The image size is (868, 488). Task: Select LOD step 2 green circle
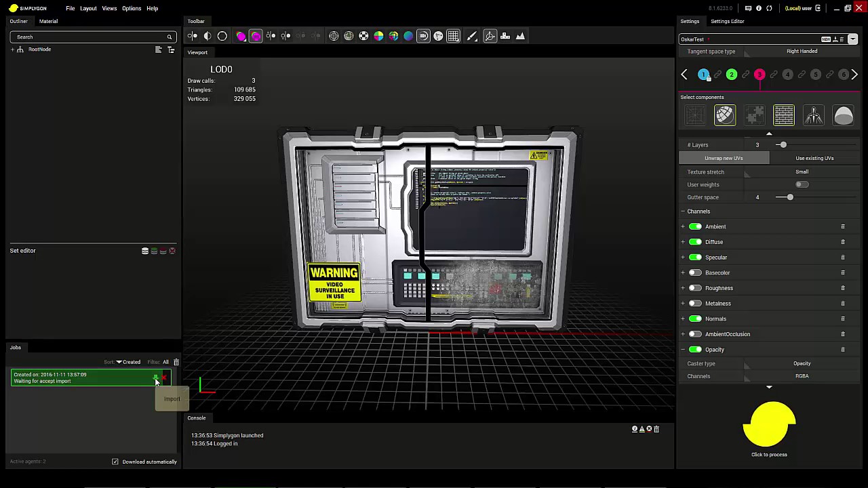coord(732,75)
